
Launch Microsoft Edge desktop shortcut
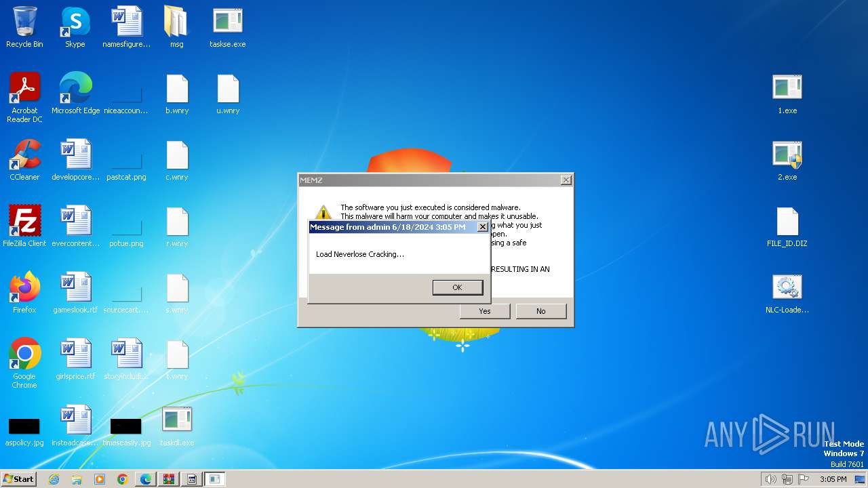(x=75, y=94)
